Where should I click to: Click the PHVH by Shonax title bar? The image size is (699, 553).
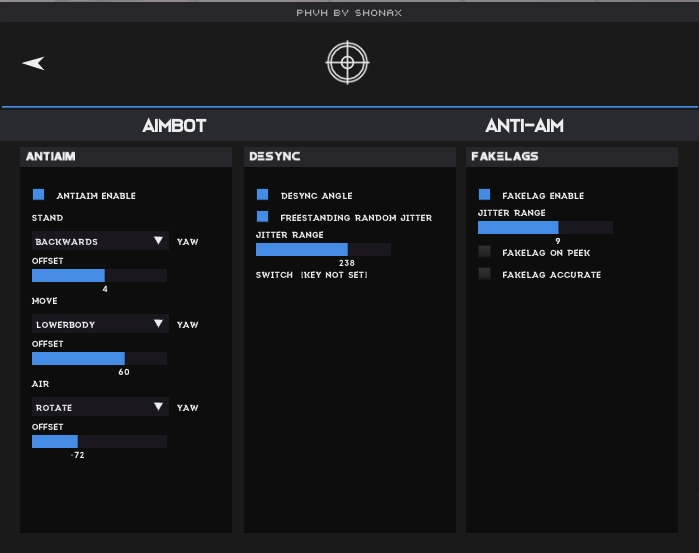(349, 12)
